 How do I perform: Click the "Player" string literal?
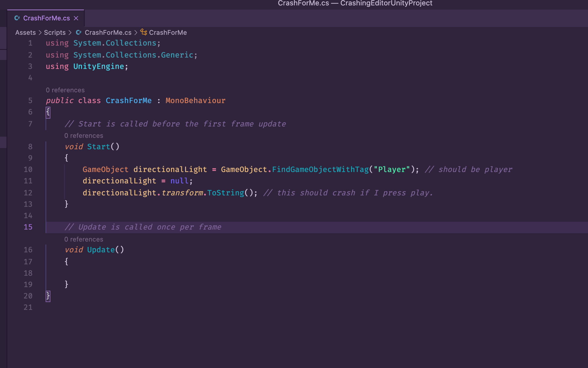click(391, 170)
